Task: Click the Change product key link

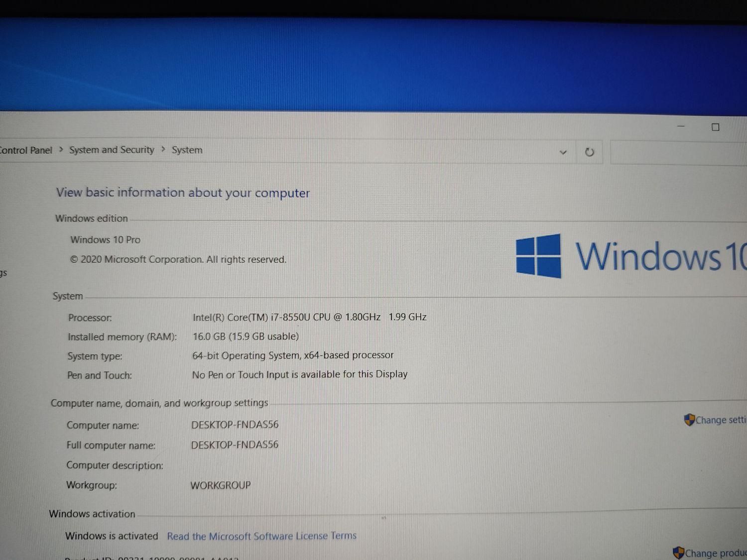Action: [x=716, y=553]
